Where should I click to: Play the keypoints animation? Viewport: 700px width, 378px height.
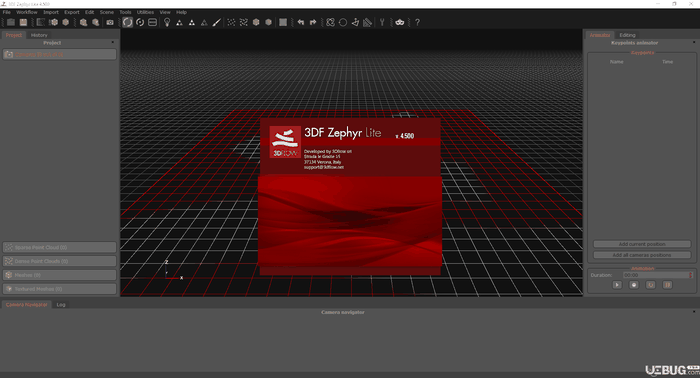pos(617,285)
